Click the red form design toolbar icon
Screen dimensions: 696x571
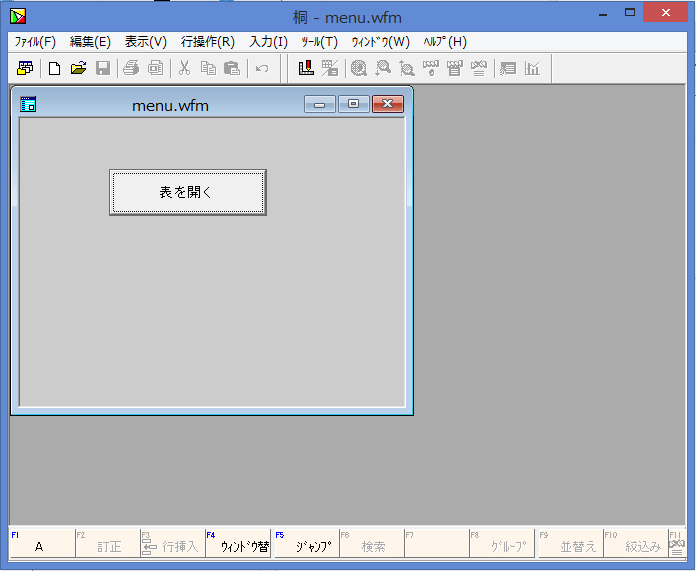pos(306,68)
